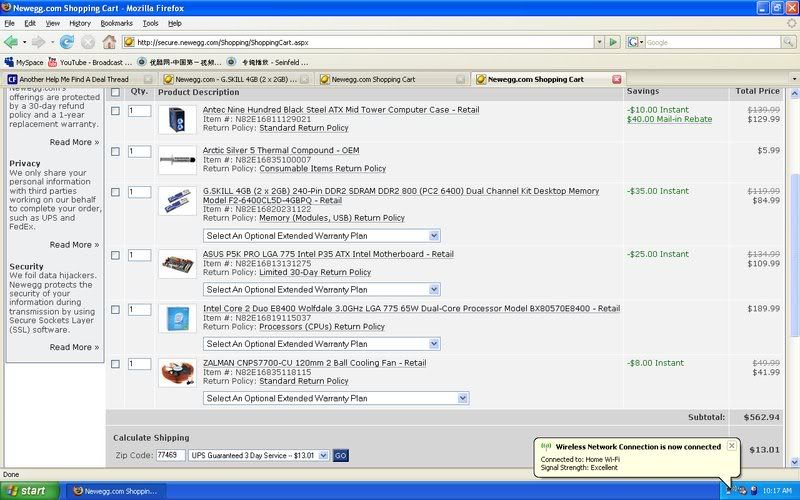Viewport: 800px width, 500px height.
Task: Click the Antec Nine Hundred case thumbnail
Action: point(184,119)
